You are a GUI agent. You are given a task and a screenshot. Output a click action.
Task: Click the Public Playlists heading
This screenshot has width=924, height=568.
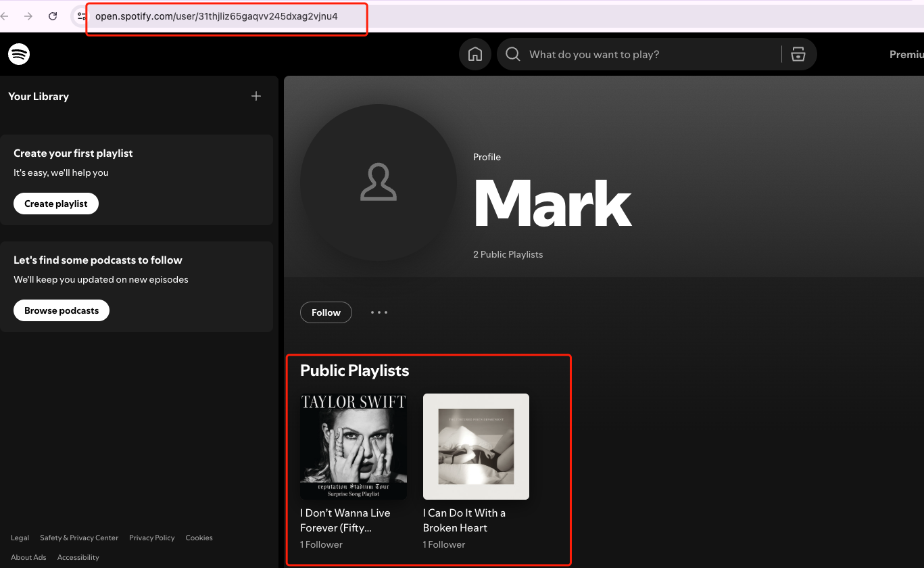(355, 371)
